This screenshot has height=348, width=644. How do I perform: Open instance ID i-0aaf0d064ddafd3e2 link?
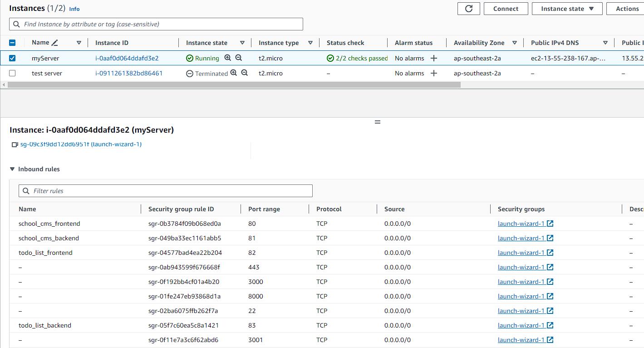(127, 58)
